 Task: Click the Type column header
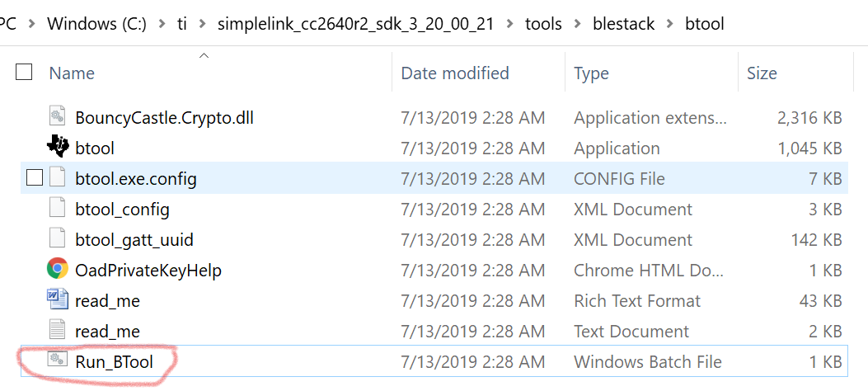click(591, 73)
